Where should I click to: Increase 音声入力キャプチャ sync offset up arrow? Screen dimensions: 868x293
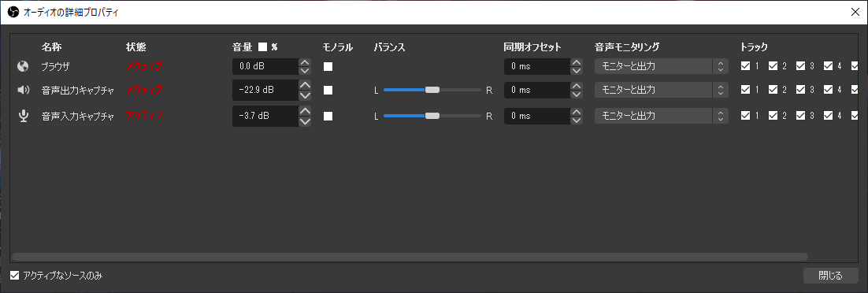[577, 112]
